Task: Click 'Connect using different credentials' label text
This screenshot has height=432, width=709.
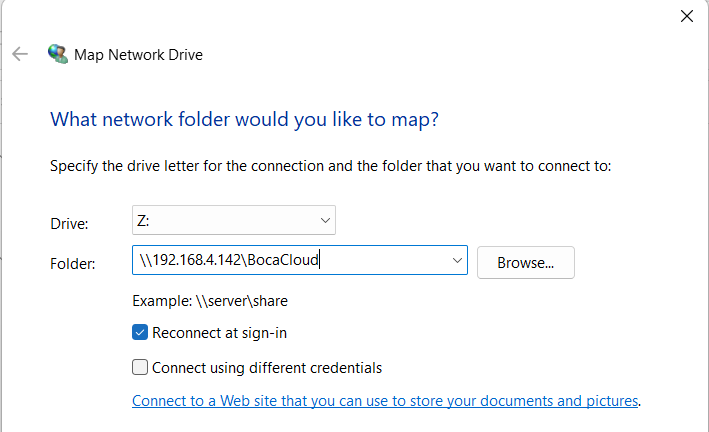Action: [x=266, y=367]
